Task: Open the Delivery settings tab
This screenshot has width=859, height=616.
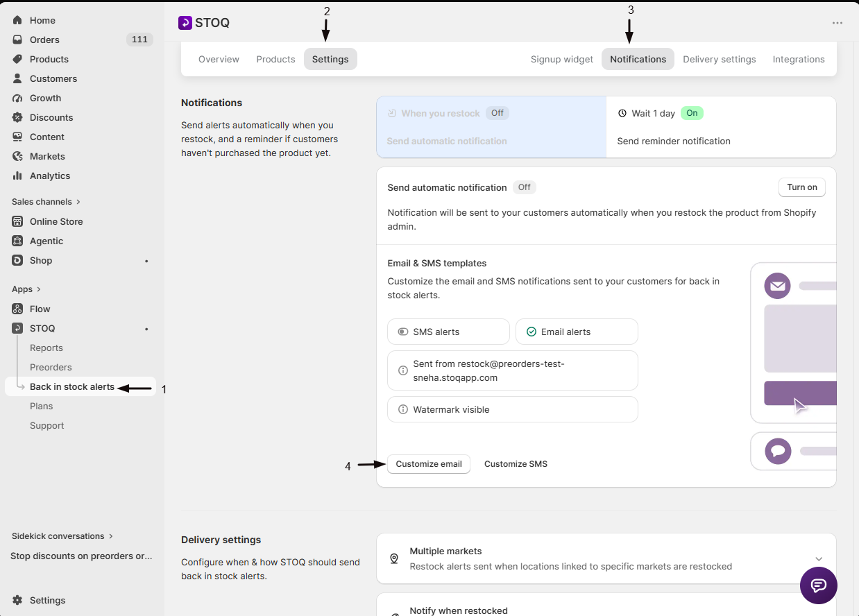Action: click(x=720, y=59)
